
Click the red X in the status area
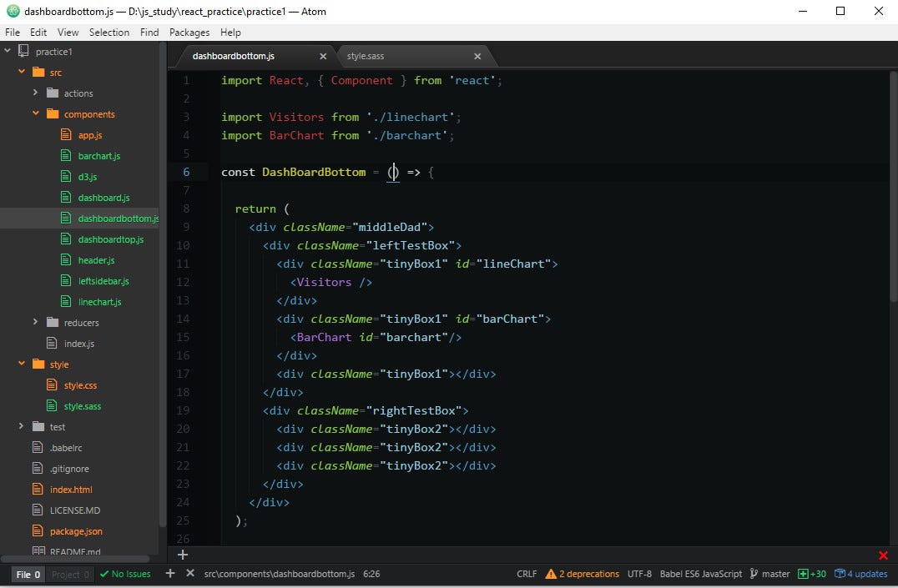pos(882,555)
